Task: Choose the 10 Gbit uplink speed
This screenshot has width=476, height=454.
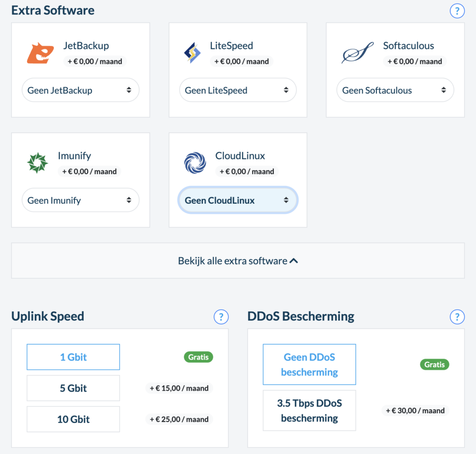Action: tap(73, 419)
